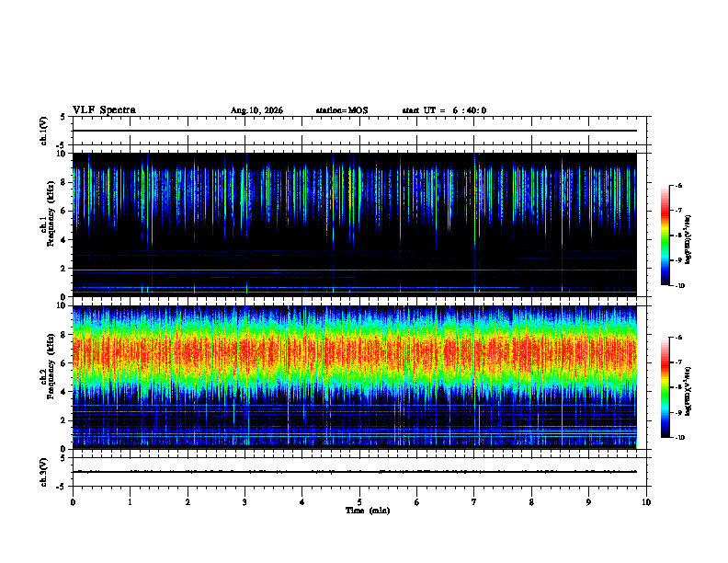Click the "-10" label on ch.2 color scale

pos(679,438)
